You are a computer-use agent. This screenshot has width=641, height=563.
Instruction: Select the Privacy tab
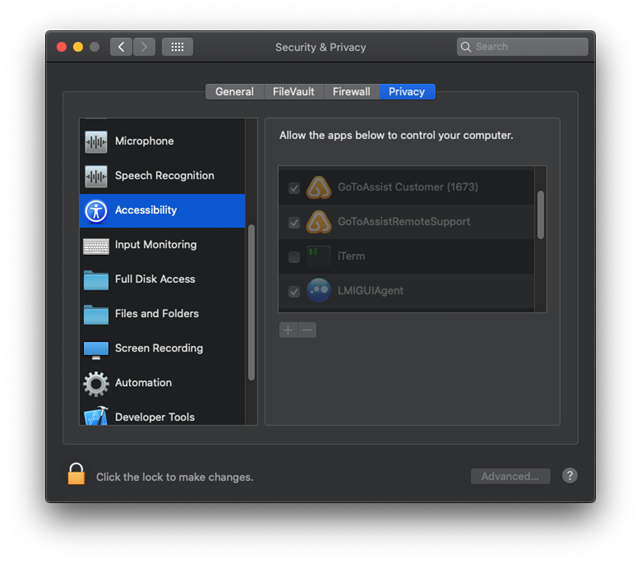tap(407, 92)
